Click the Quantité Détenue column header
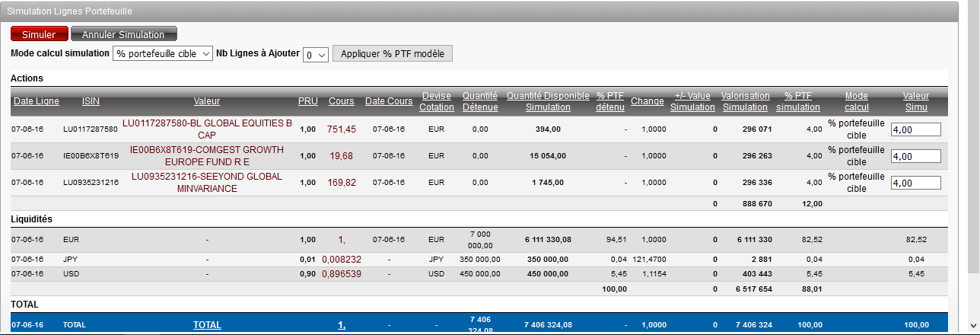This screenshot has height=335, width=980. 479,101
